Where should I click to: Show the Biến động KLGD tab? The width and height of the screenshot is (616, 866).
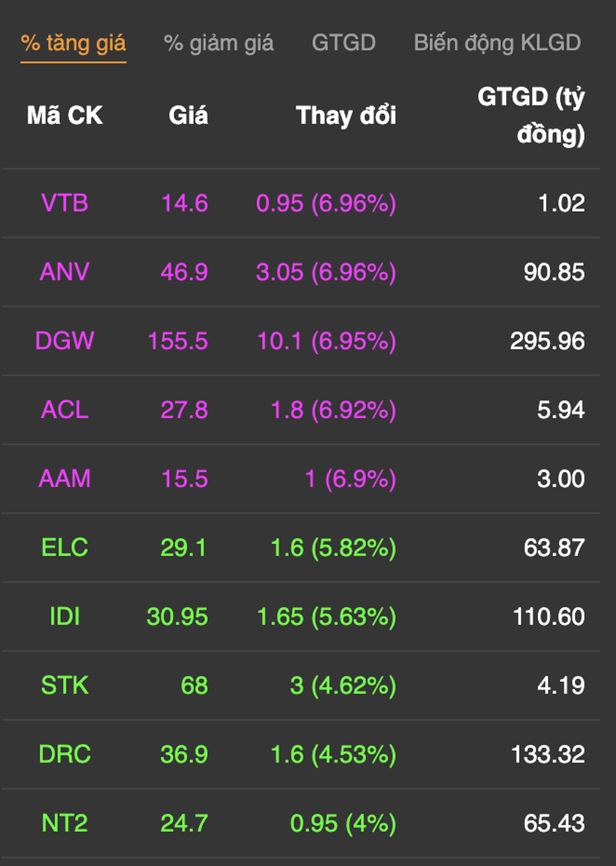point(497,43)
